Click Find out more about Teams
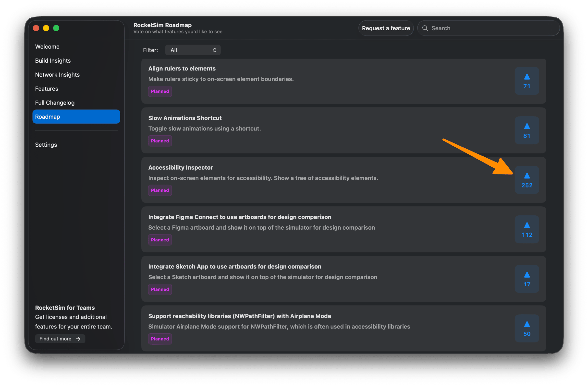 coord(56,339)
